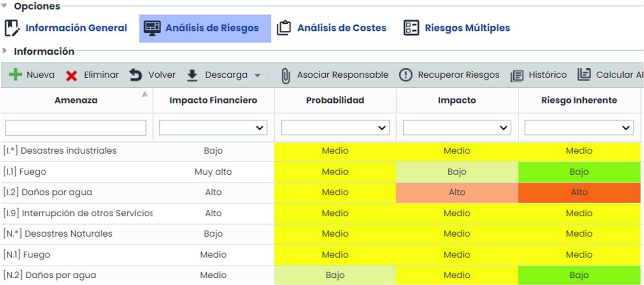Expand the Información section
The image size is (644, 285).
click(5, 51)
